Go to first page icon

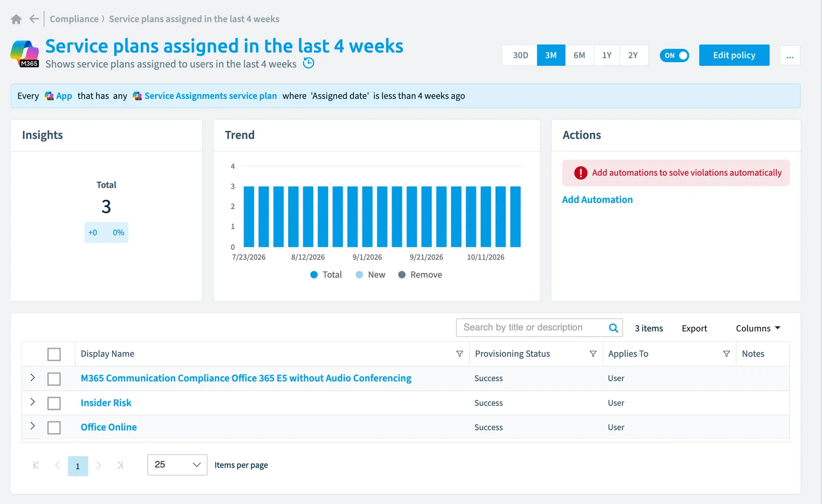pos(36,465)
